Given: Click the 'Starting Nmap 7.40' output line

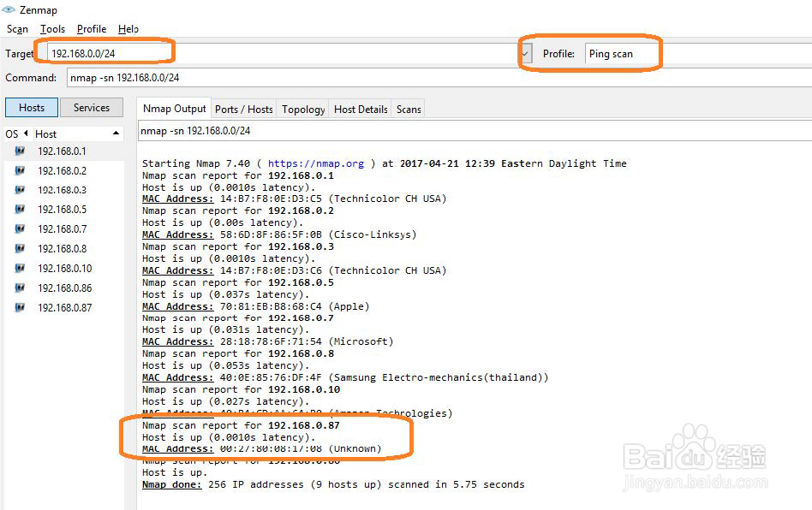Looking at the screenshot, I should click(x=385, y=163).
